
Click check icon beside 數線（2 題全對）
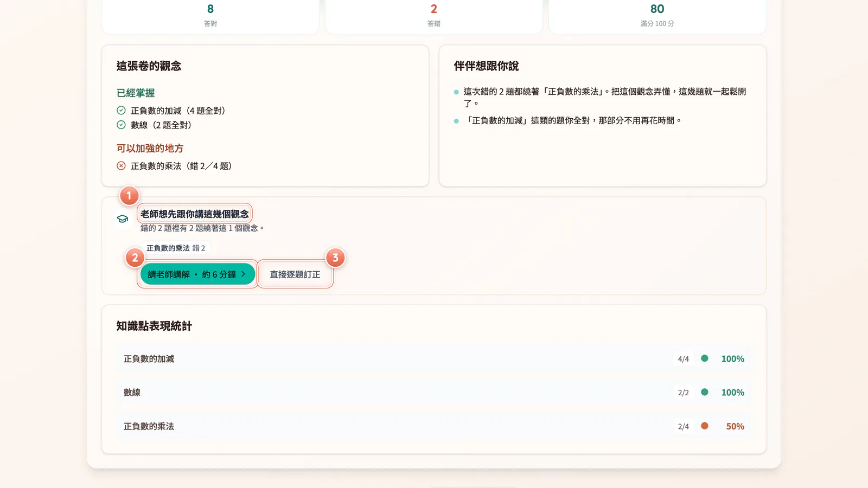(x=121, y=125)
